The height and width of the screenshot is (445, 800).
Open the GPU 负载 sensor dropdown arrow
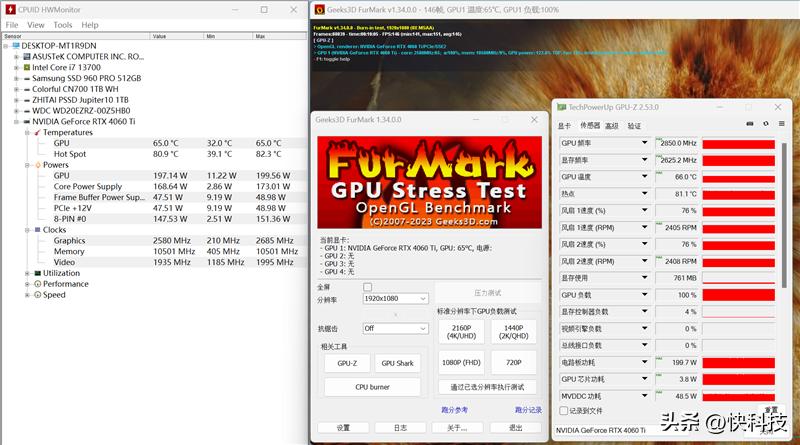tap(644, 295)
